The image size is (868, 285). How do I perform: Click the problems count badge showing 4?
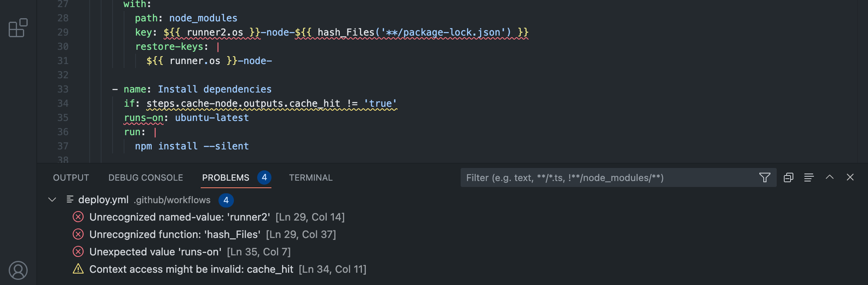(x=264, y=177)
